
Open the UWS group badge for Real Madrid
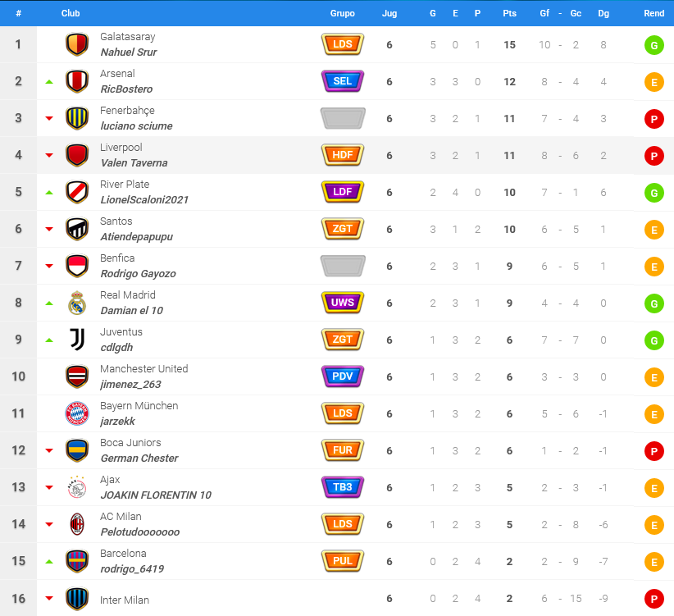pos(343,303)
